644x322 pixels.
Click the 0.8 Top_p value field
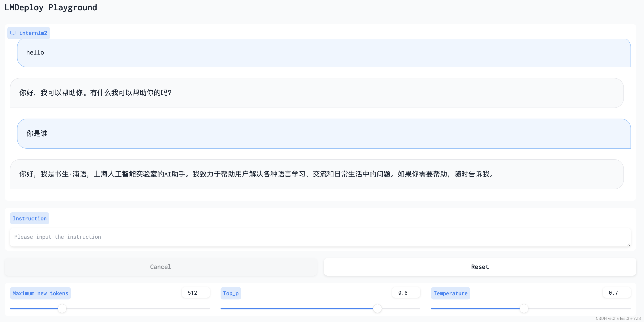(x=406, y=293)
